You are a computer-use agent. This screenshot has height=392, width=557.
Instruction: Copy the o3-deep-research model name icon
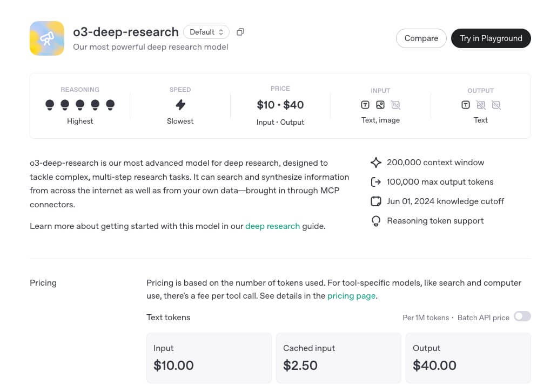(240, 32)
